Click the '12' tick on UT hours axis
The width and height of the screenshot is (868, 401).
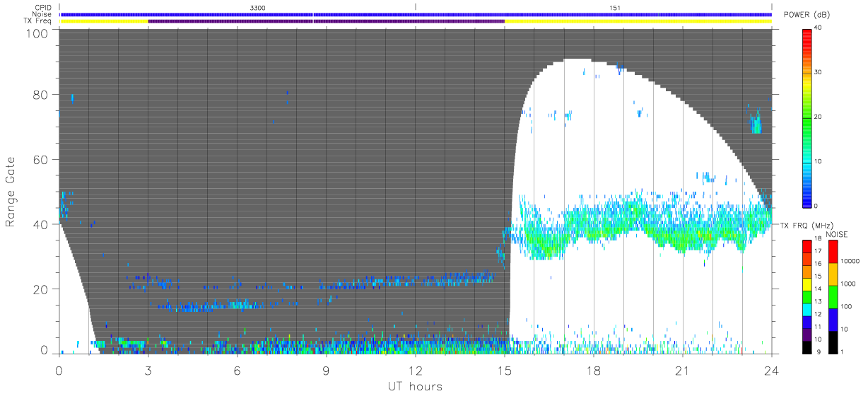pyautogui.click(x=415, y=370)
